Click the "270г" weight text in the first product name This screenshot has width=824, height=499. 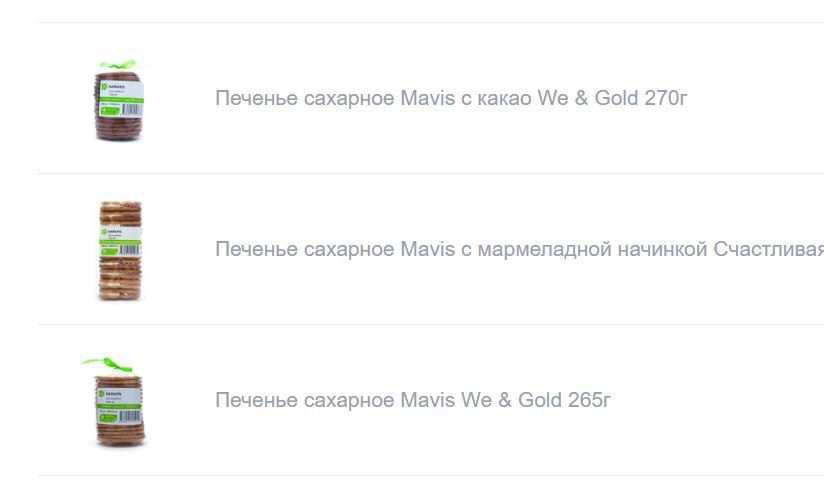tap(666, 98)
